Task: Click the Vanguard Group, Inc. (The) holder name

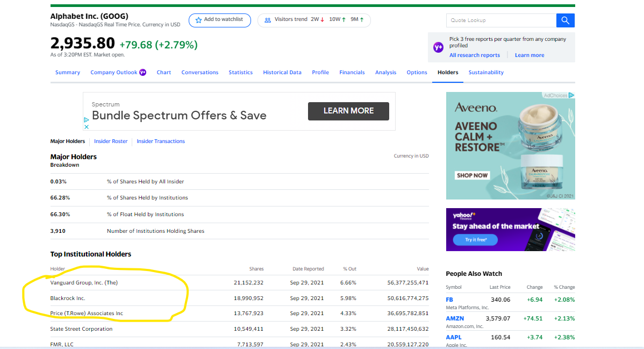Action: point(84,283)
